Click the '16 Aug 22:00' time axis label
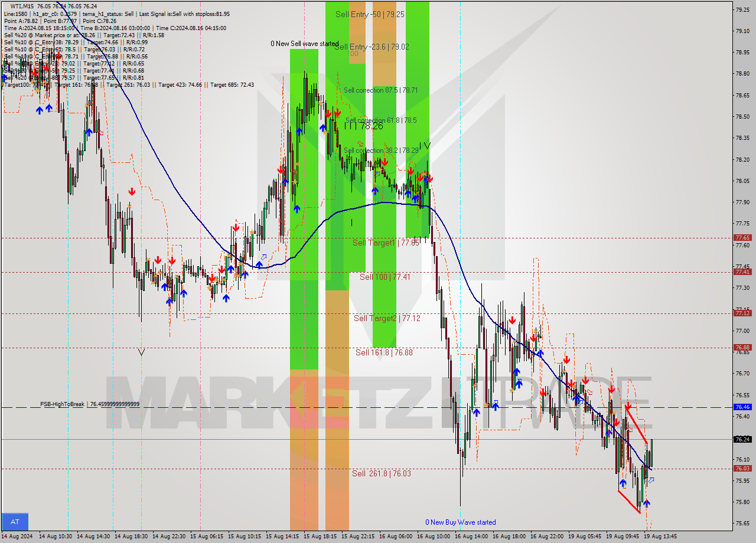 point(547,537)
